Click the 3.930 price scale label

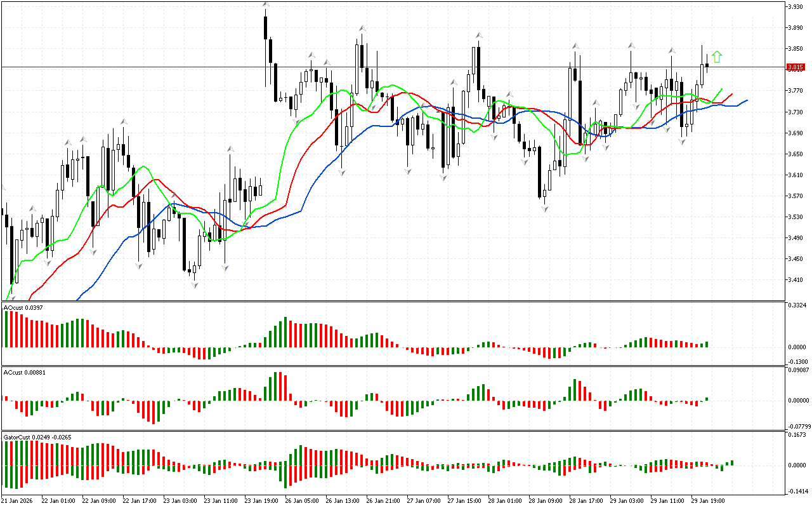(796, 6)
